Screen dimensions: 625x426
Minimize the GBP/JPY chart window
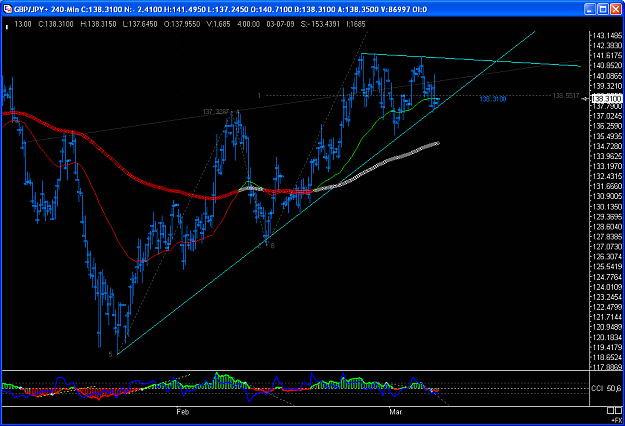point(590,9)
